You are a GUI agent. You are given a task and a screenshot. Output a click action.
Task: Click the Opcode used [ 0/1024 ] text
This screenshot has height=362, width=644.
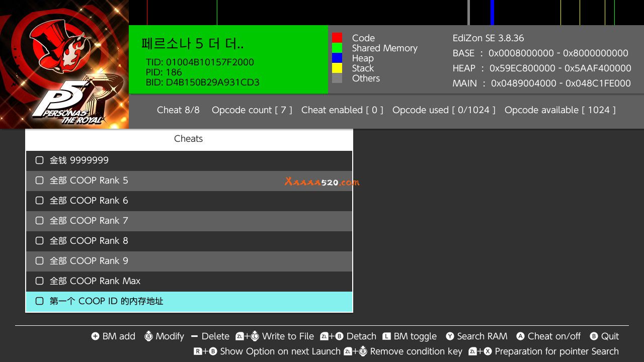(444, 110)
